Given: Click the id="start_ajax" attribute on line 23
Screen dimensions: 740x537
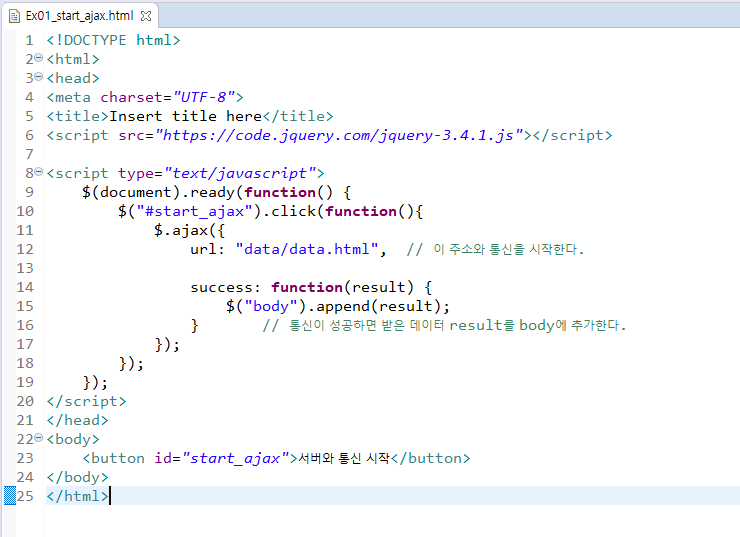Looking at the screenshot, I should pyautogui.click(x=222, y=458).
